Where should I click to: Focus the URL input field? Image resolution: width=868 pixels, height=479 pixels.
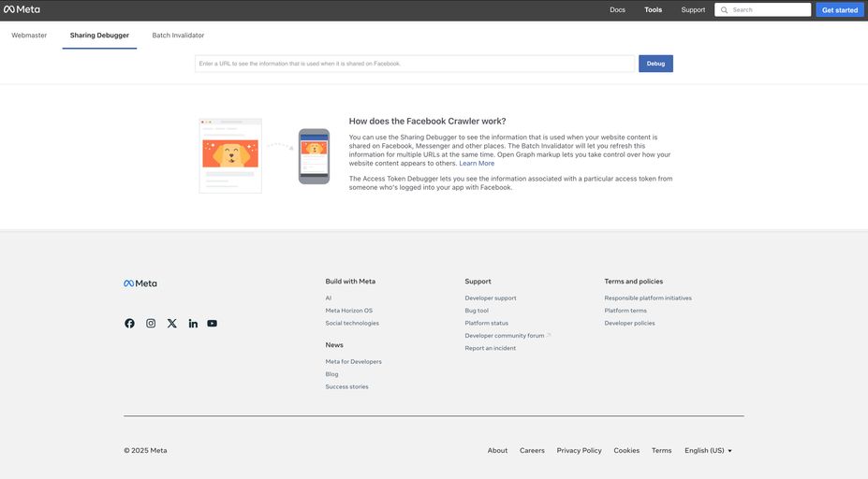pos(414,64)
